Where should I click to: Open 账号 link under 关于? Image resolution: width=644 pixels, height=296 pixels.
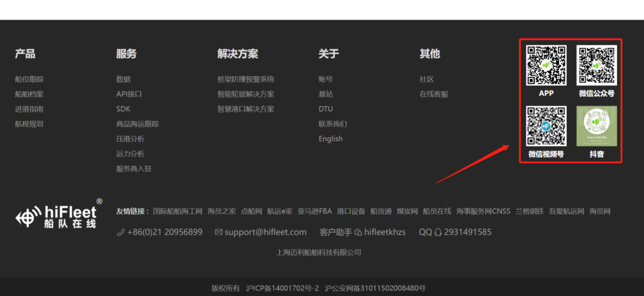pyautogui.click(x=326, y=79)
